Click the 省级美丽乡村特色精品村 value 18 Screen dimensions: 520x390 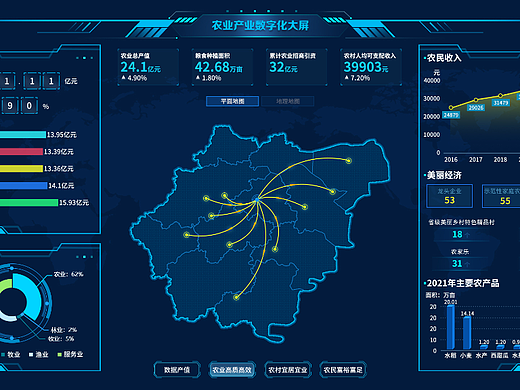pos(457,234)
